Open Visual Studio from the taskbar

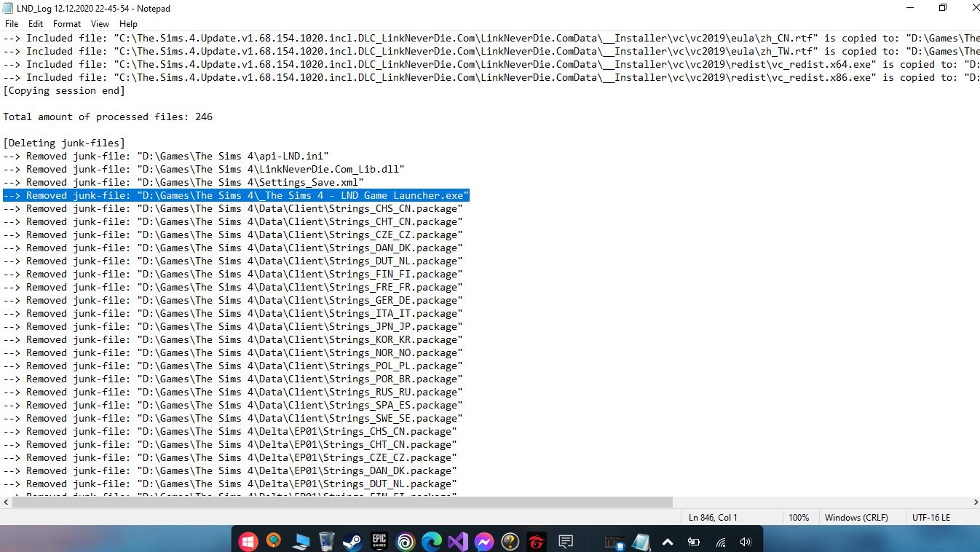point(457,542)
